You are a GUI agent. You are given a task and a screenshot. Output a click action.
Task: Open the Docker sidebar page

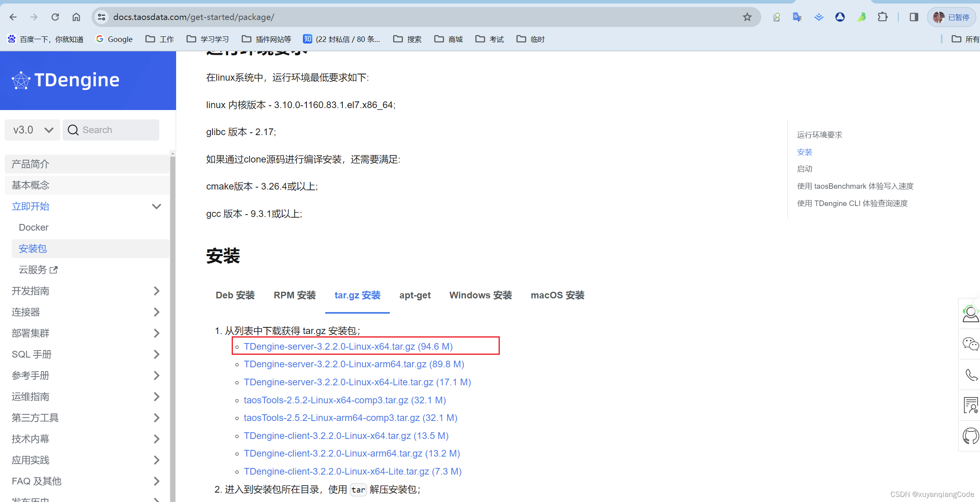tap(34, 228)
